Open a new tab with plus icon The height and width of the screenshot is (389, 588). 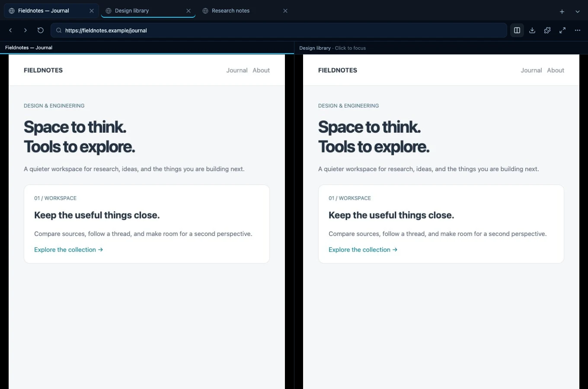562,12
